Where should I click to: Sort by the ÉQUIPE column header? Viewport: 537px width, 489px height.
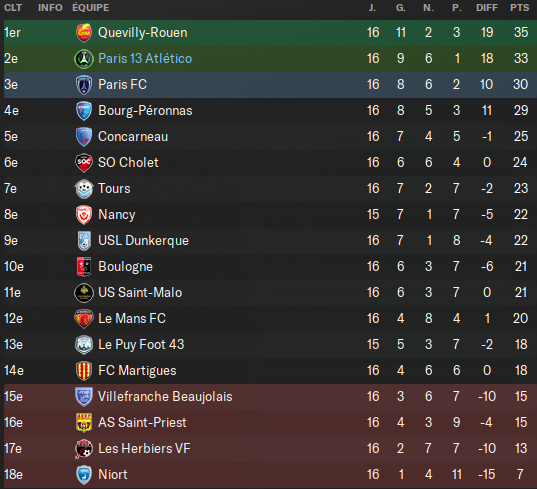pyautogui.click(x=91, y=8)
